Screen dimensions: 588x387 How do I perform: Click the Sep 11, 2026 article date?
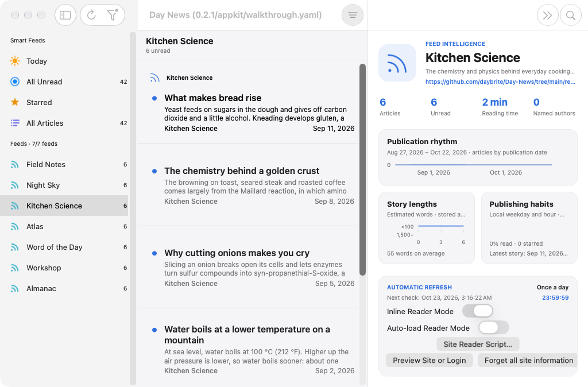click(334, 128)
